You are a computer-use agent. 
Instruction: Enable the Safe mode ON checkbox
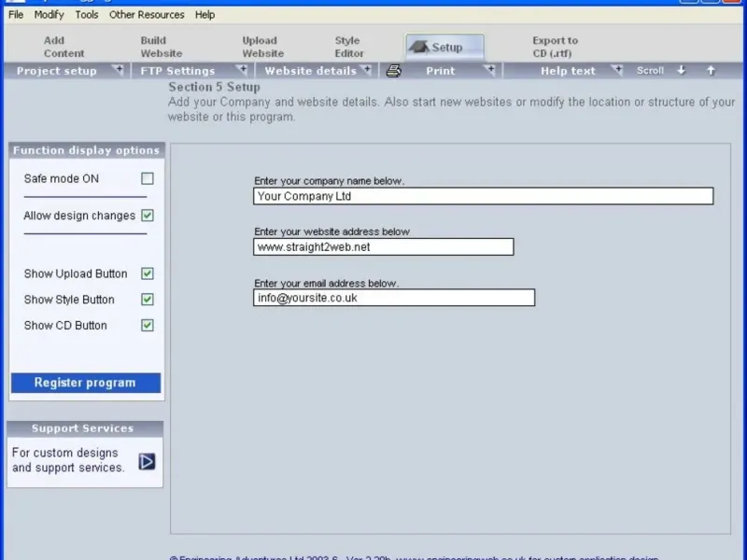148,178
